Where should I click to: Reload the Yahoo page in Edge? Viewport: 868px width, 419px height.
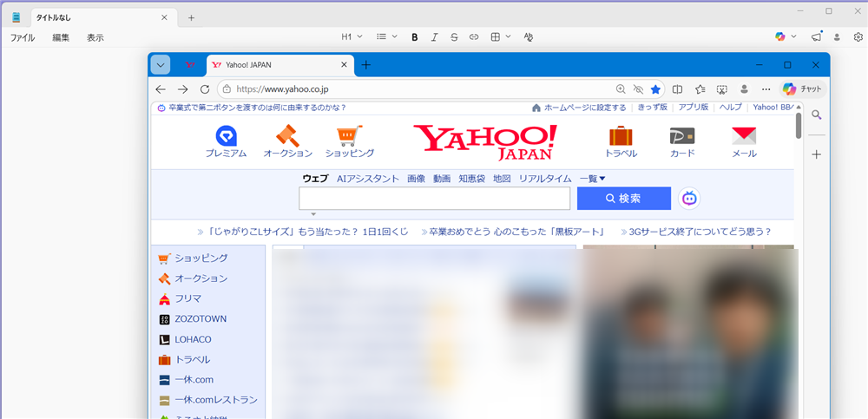[205, 89]
